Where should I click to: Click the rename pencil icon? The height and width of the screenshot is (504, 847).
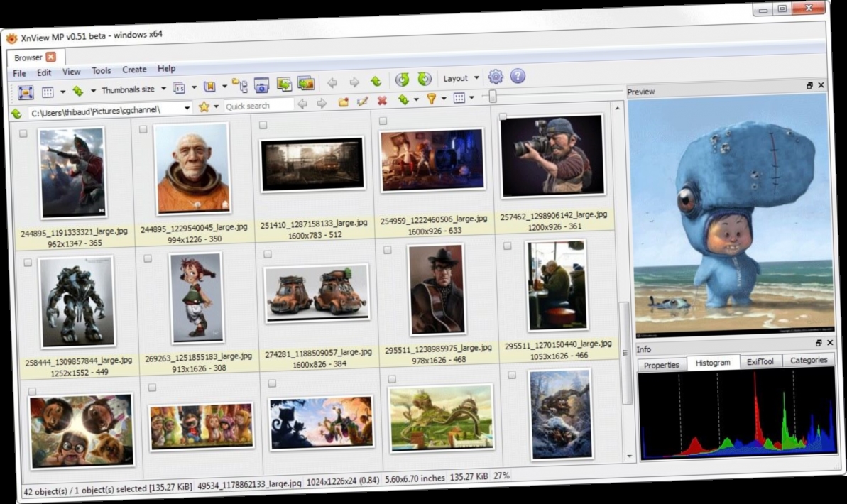click(x=363, y=102)
